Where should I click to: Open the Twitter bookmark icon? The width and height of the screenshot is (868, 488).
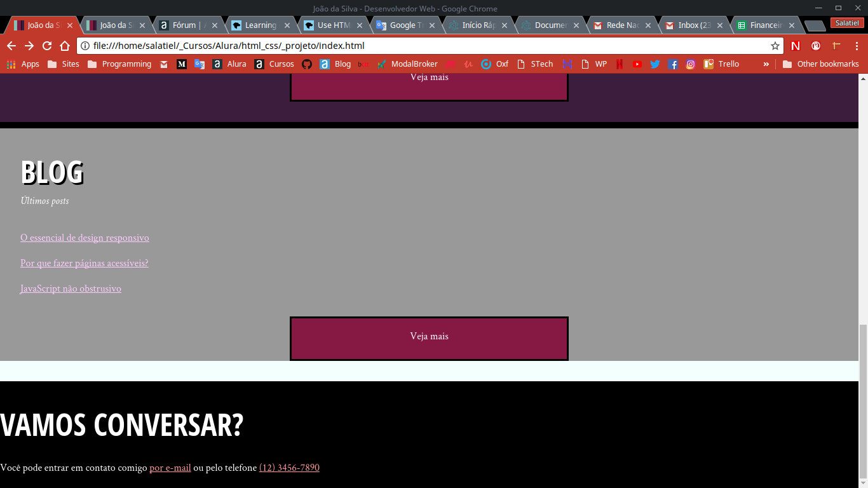click(654, 64)
